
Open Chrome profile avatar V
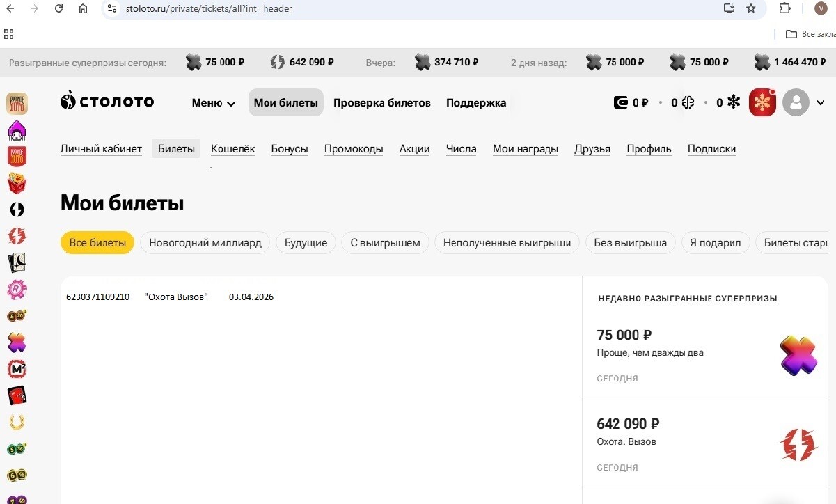tap(821, 8)
